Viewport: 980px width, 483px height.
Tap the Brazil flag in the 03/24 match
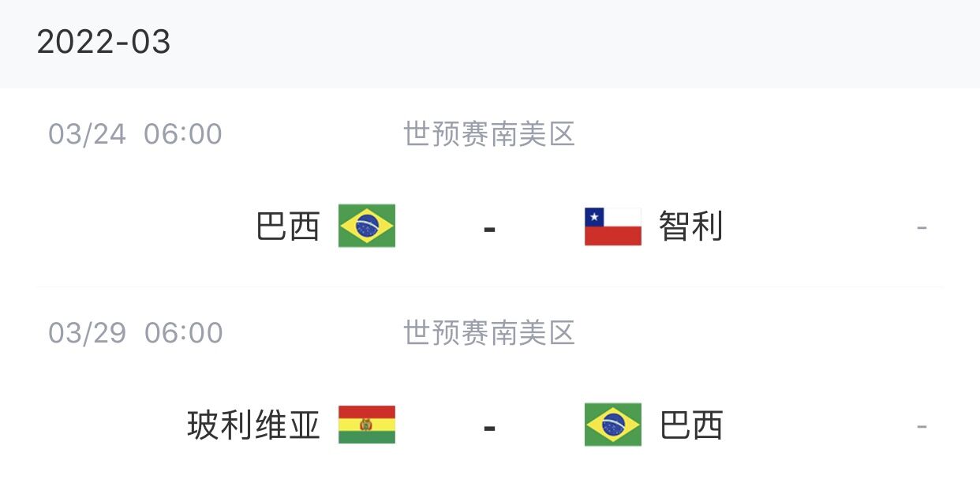pos(367,227)
